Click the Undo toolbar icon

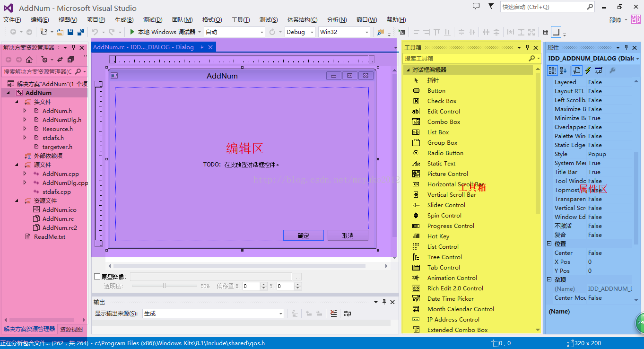click(x=95, y=32)
